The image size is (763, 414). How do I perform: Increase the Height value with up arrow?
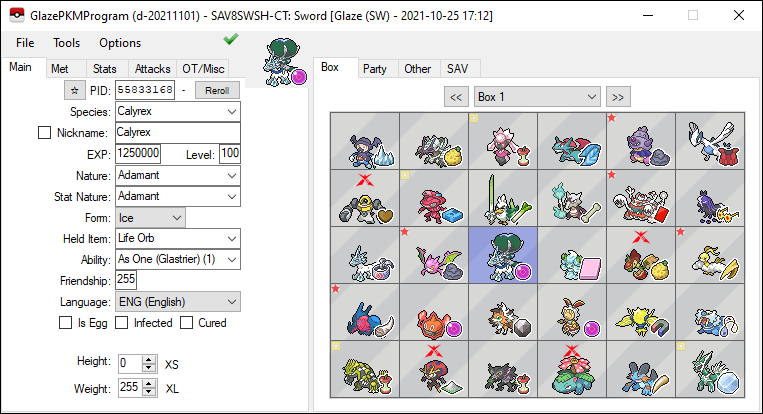(150, 359)
